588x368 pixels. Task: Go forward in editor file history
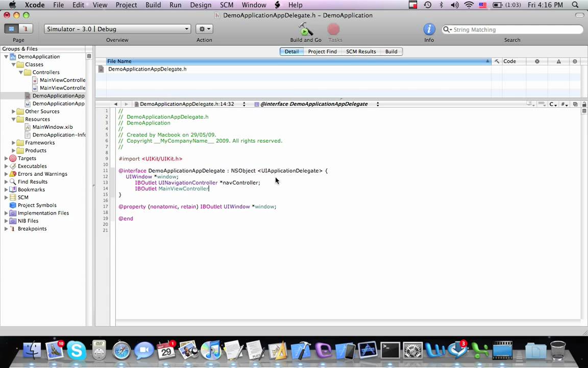[x=126, y=104]
